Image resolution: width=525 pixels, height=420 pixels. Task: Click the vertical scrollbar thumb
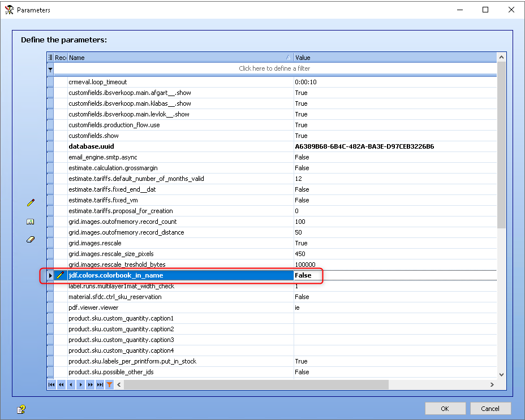click(501, 145)
